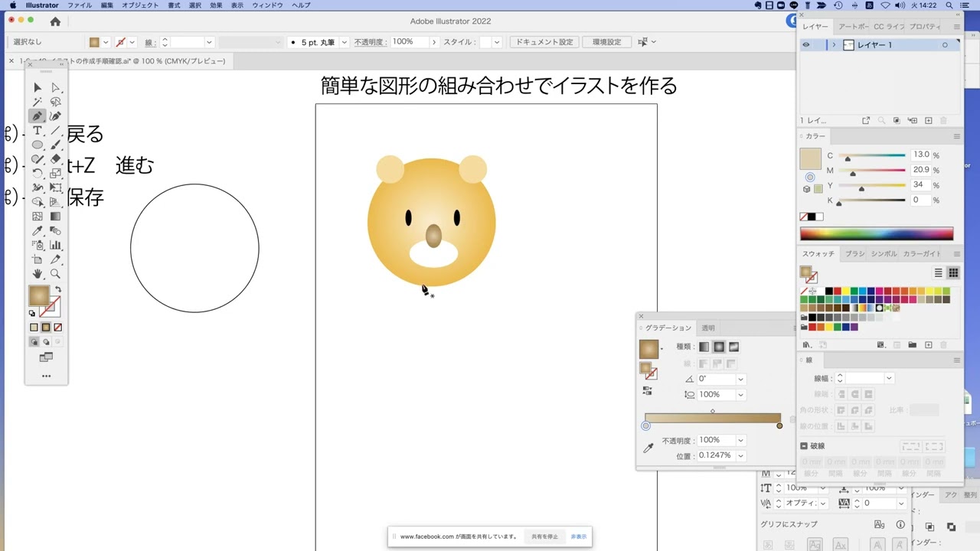Click the right gradient color stop
This screenshot has width=980, height=551.
[779, 425]
